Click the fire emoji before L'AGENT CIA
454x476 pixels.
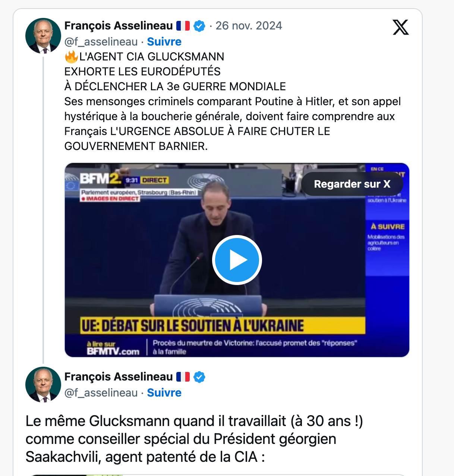point(71,57)
